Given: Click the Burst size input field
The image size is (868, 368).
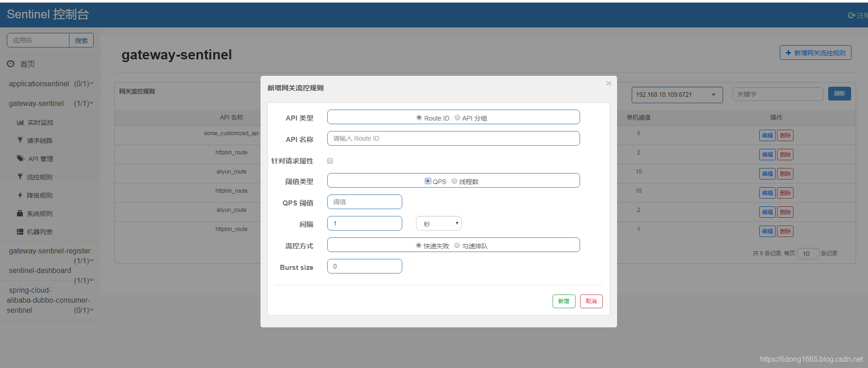Looking at the screenshot, I should (x=365, y=266).
